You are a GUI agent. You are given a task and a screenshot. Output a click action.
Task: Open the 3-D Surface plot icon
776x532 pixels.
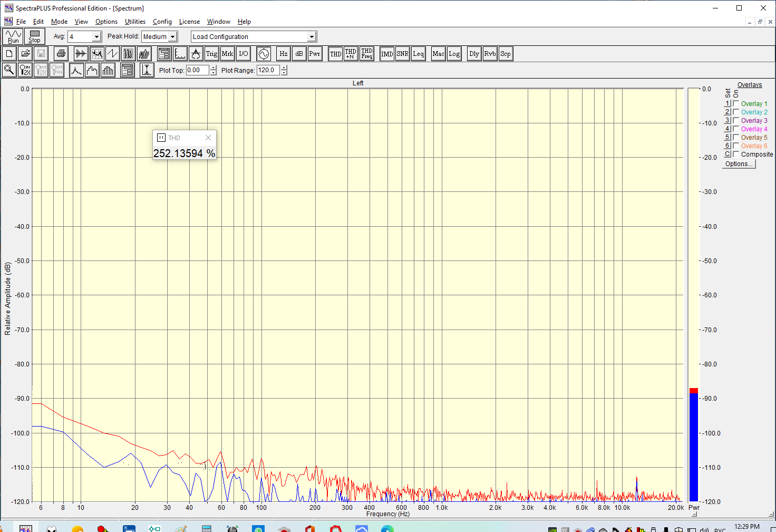tap(144, 54)
